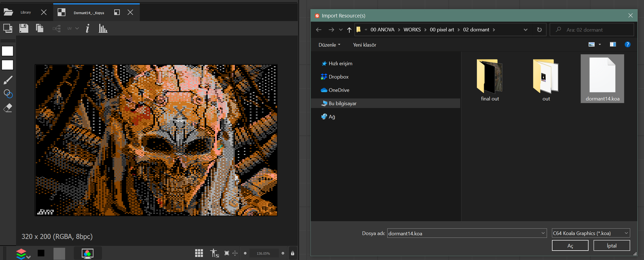Go up one folder level arrow
Screen dimensions: 644x260
point(349,30)
